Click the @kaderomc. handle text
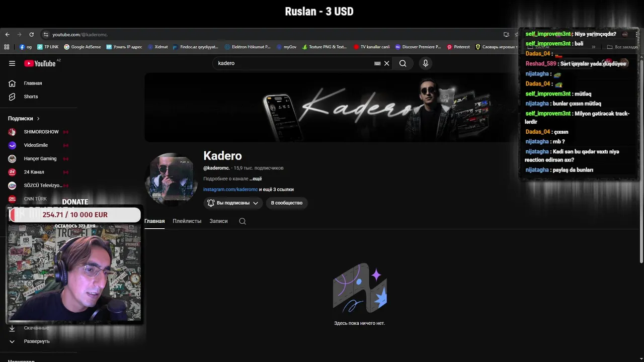This screenshot has height=362, width=644. click(x=216, y=168)
